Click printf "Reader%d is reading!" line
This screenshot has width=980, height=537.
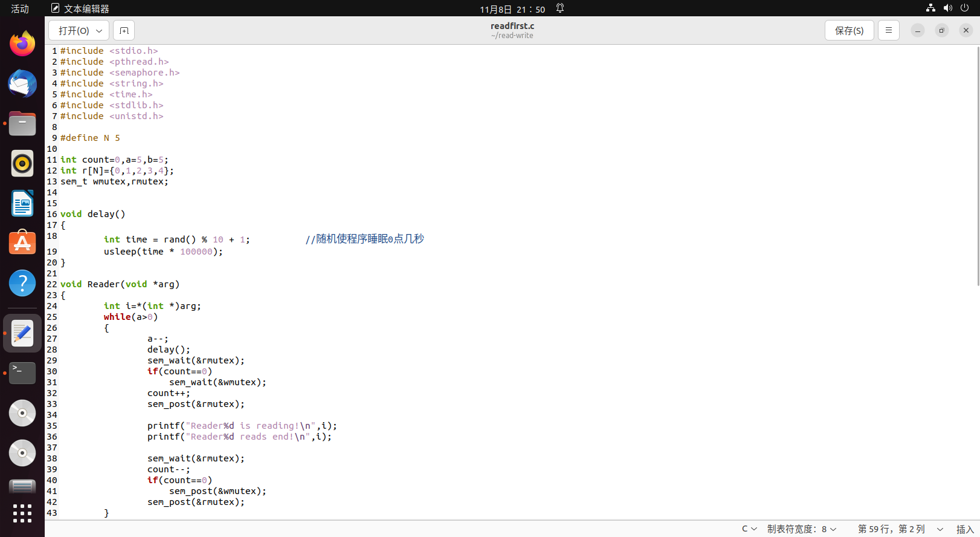click(242, 426)
